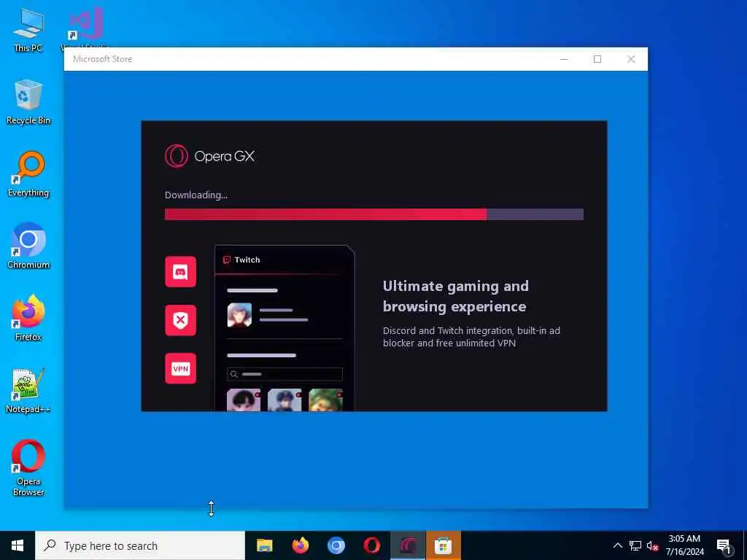Open the Firefox desktop shortcut

tap(28, 318)
